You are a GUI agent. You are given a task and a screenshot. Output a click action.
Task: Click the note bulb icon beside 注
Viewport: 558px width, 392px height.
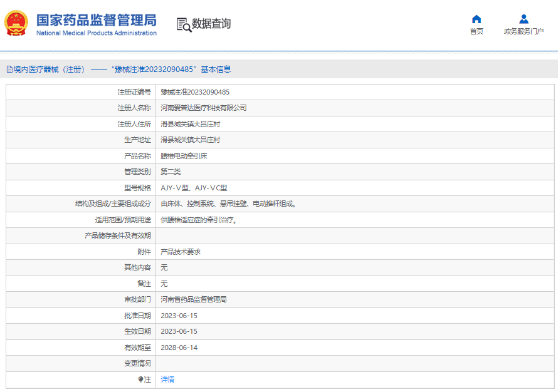point(140,379)
